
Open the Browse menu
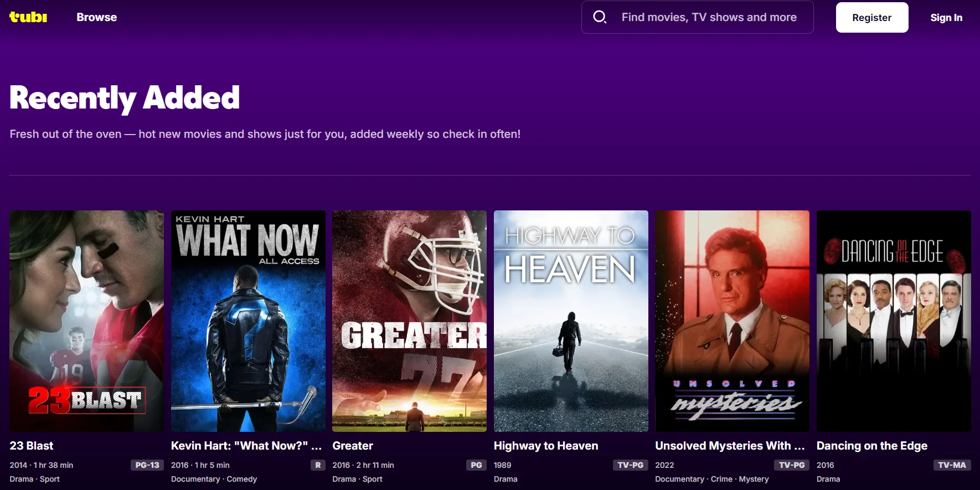[x=97, y=17]
